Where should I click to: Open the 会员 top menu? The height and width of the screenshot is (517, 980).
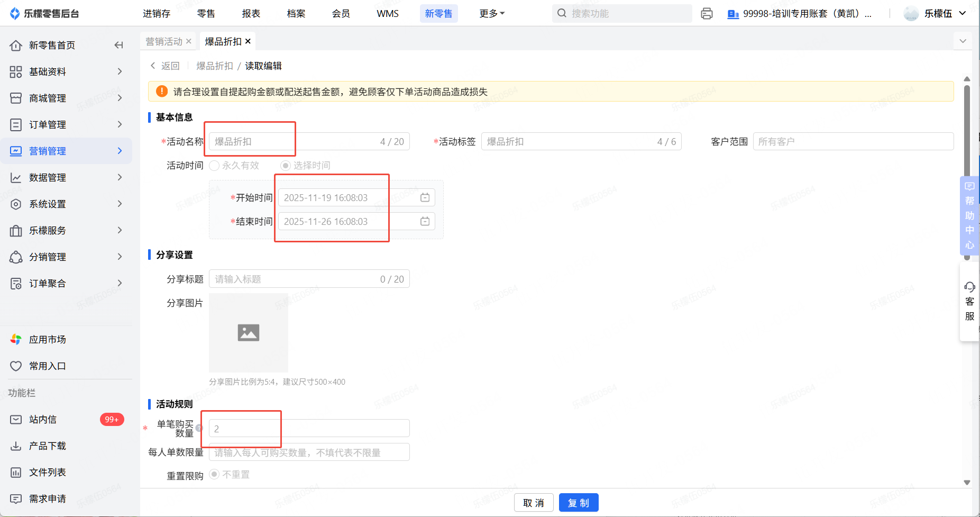pos(341,13)
